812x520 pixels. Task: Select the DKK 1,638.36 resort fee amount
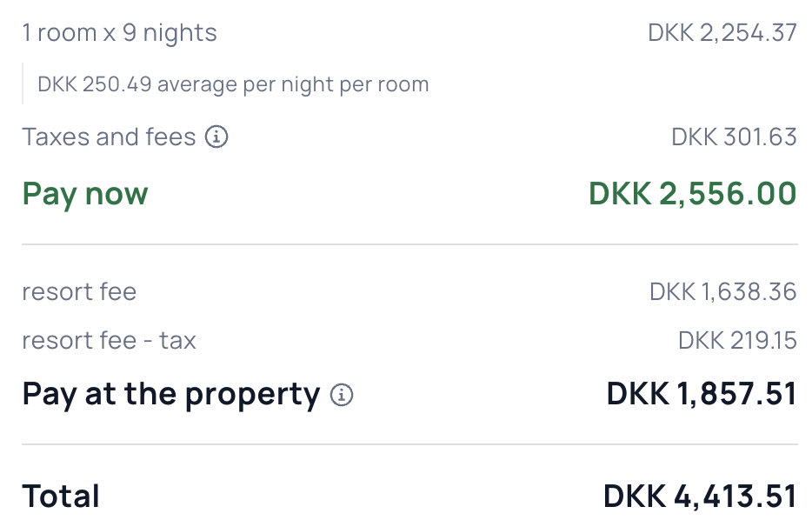tap(722, 291)
